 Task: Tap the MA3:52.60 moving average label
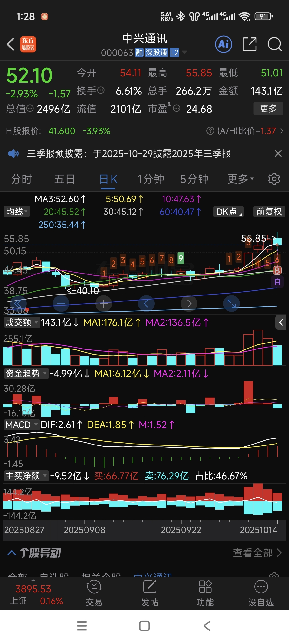coord(60,199)
